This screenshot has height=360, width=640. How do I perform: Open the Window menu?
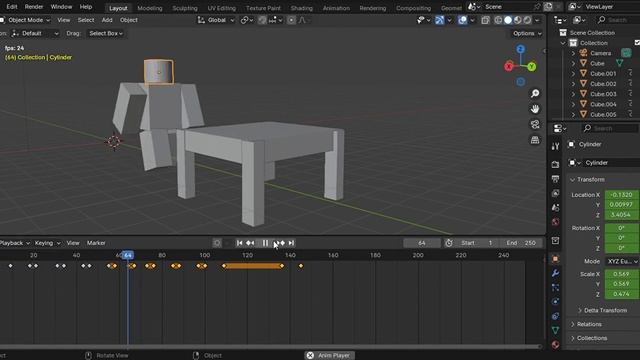tap(61, 7)
